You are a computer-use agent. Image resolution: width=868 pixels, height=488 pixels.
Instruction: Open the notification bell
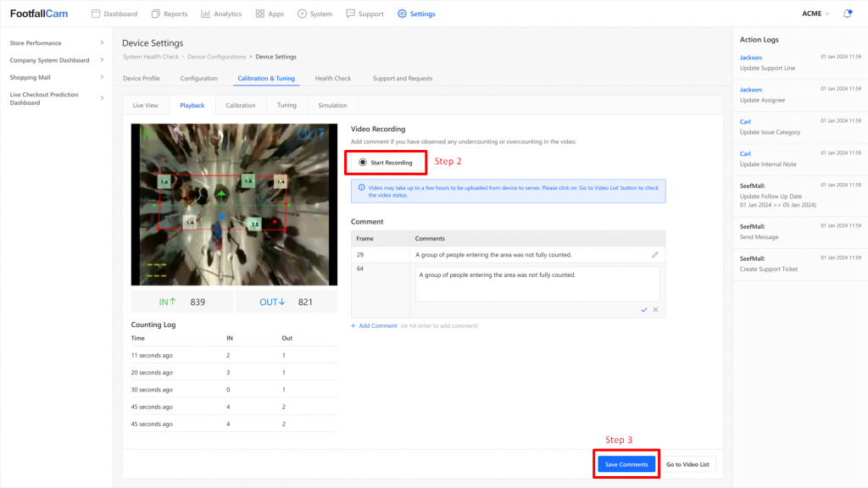pyautogui.click(x=847, y=14)
